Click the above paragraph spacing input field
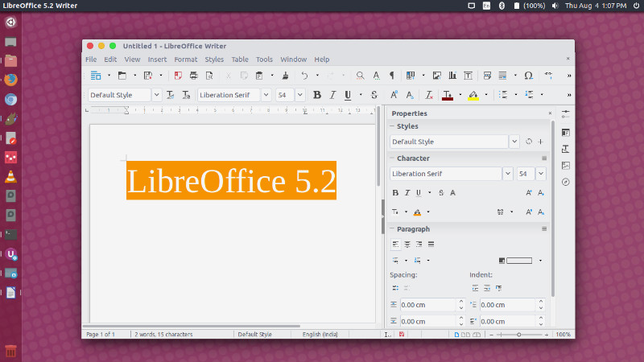 (429, 305)
